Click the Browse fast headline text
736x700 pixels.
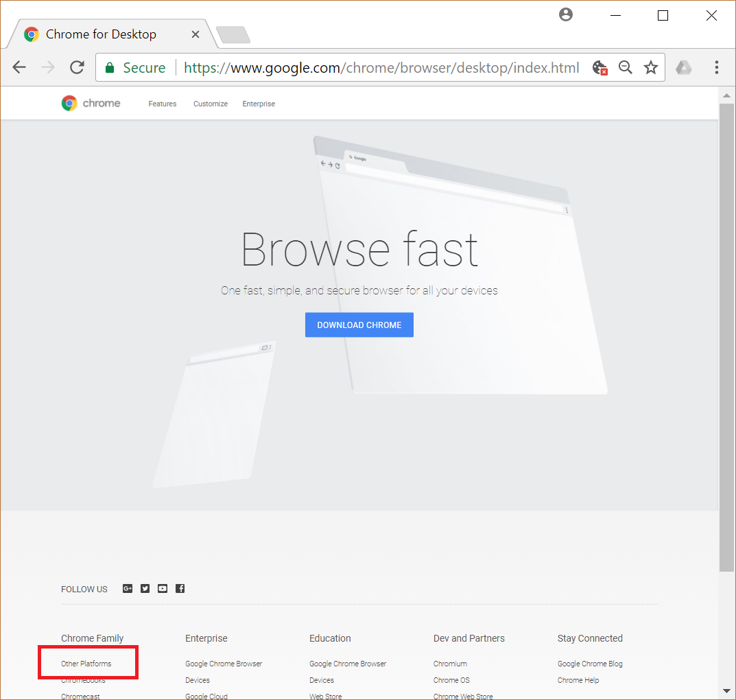point(359,250)
